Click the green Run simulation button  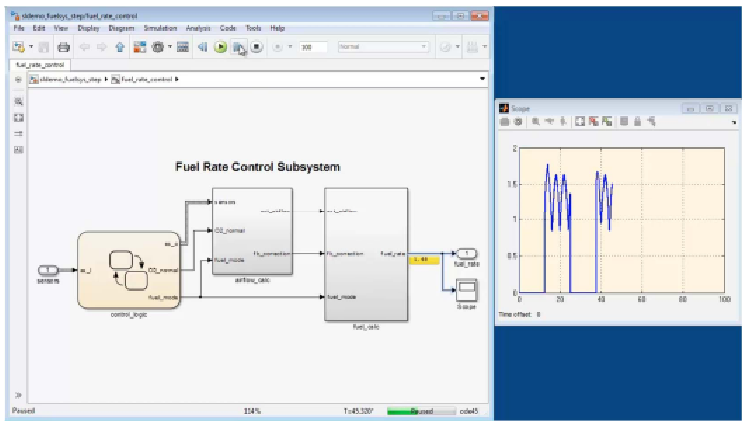(220, 47)
